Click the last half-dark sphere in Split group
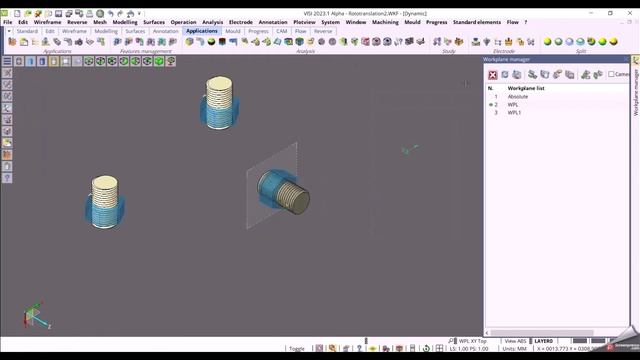The image size is (640, 360). pyautogui.click(x=613, y=42)
